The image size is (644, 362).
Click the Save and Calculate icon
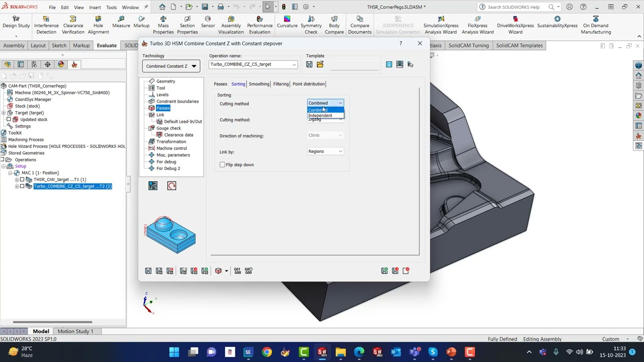click(159, 270)
